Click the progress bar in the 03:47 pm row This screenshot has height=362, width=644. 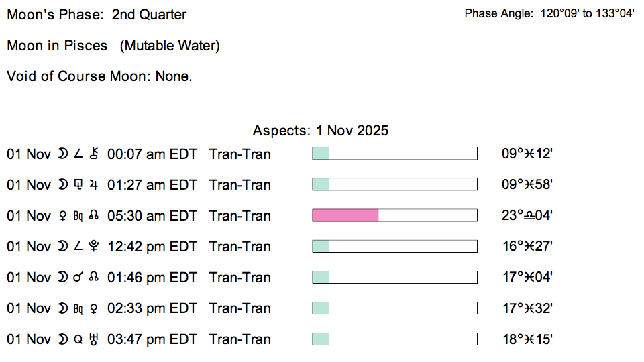394,339
